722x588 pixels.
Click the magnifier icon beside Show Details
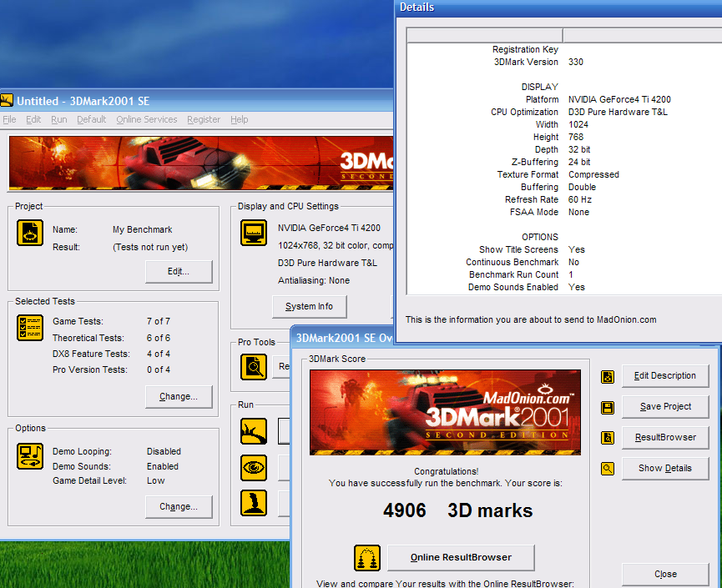tap(608, 469)
